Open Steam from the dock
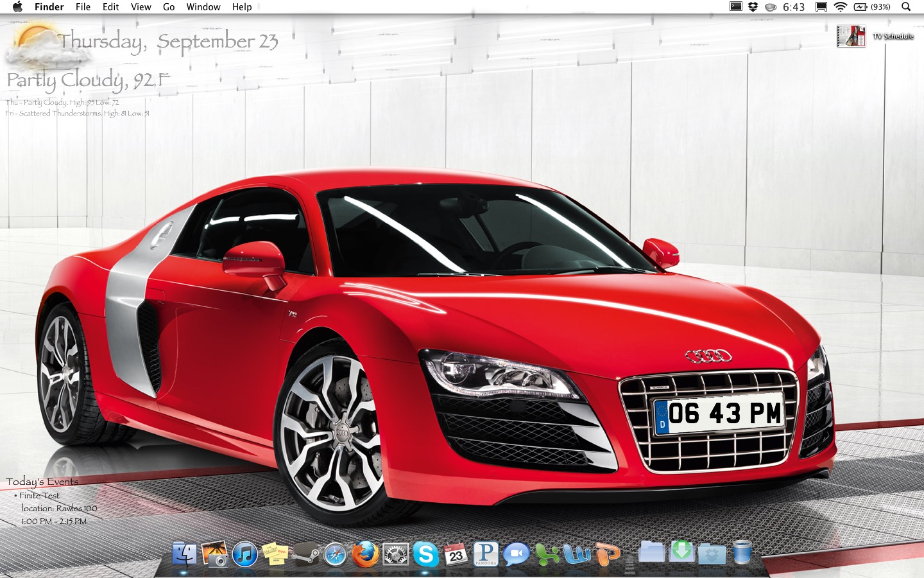Image resolution: width=924 pixels, height=578 pixels. [x=305, y=555]
